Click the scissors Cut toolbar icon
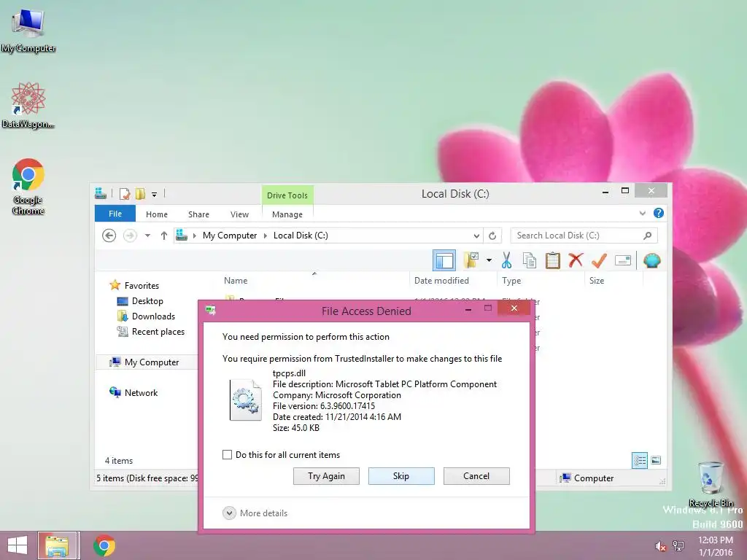Viewport: 747px width, 560px height. point(506,260)
